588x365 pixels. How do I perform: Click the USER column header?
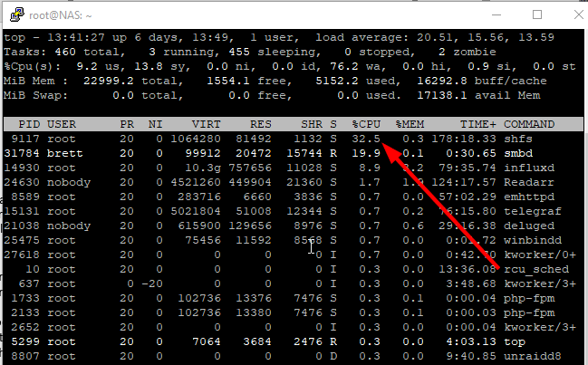pyautogui.click(x=62, y=124)
